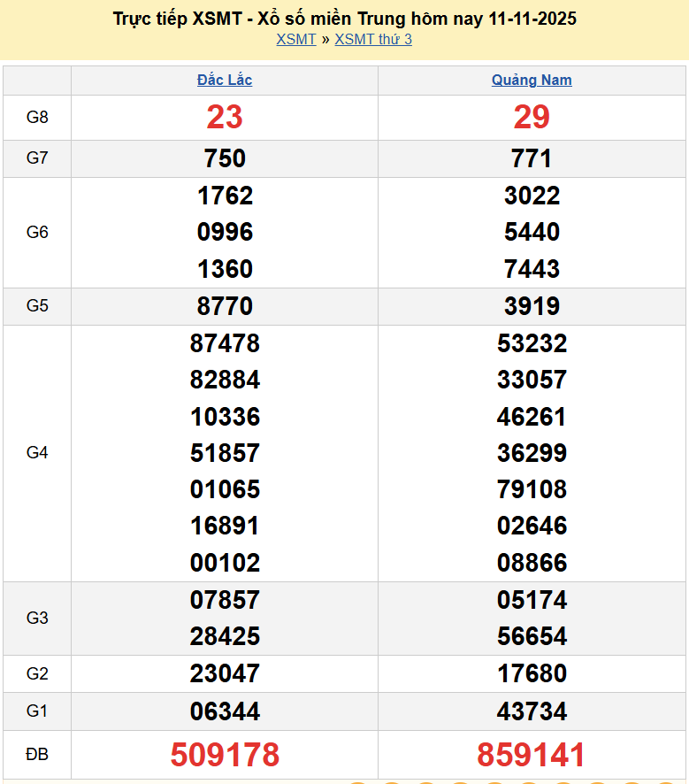Click the G4 number 10336
Viewport: 689px width, 784px height.
tap(225, 417)
